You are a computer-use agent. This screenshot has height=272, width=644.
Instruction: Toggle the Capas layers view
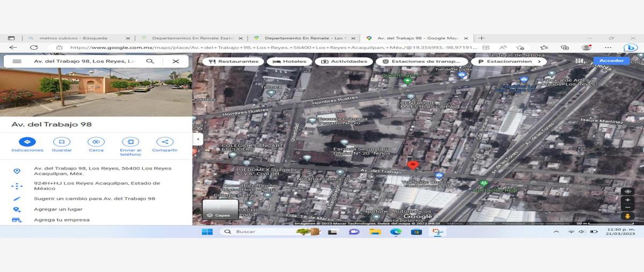tap(220, 209)
